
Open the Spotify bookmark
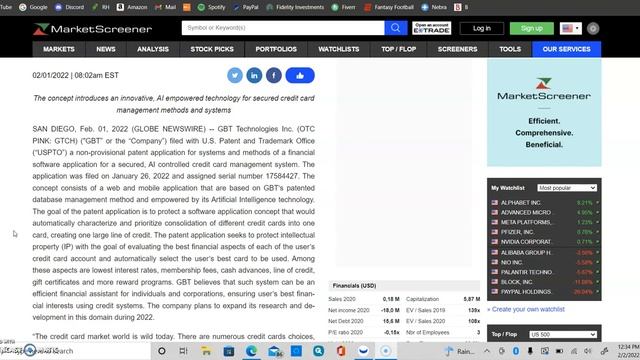click(x=211, y=7)
